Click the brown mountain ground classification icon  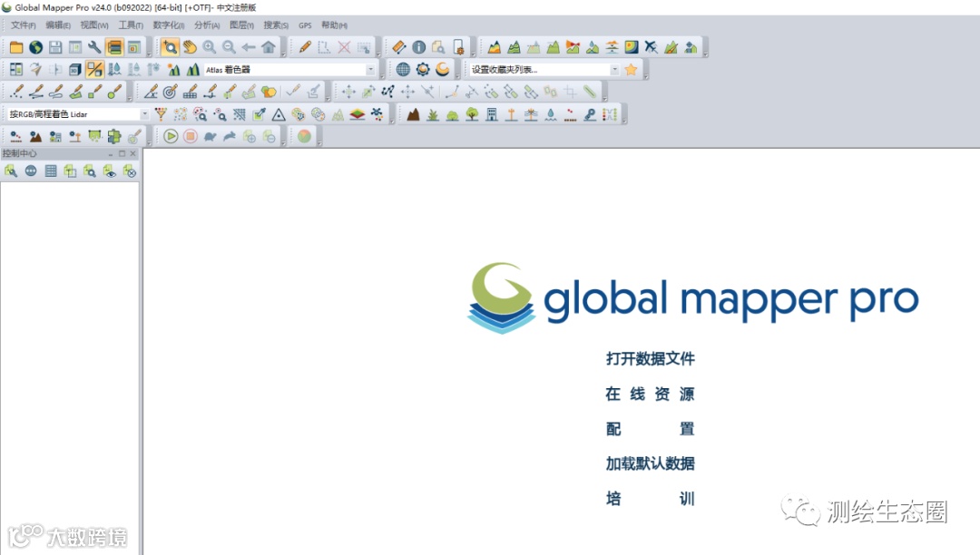(x=413, y=114)
